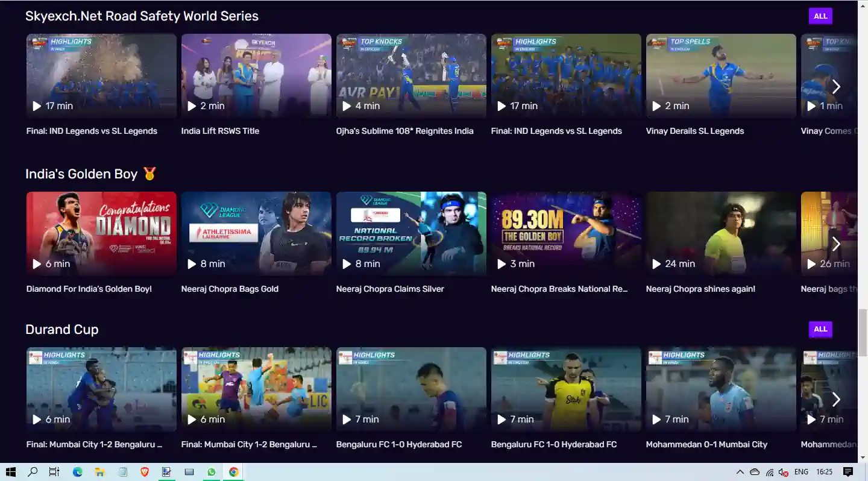Launch Brave browser from taskbar
Viewport: 868px width, 481px height.
point(144,472)
